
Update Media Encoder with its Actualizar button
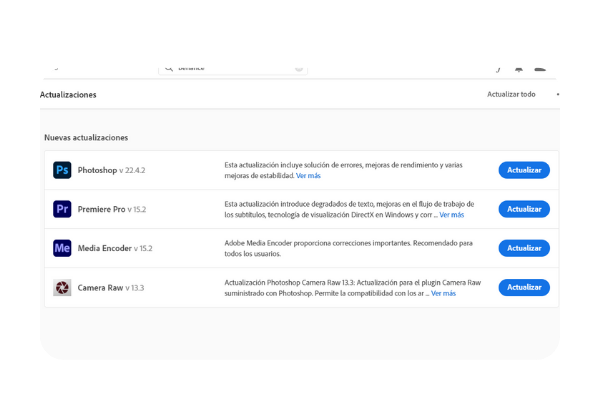(x=524, y=248)
